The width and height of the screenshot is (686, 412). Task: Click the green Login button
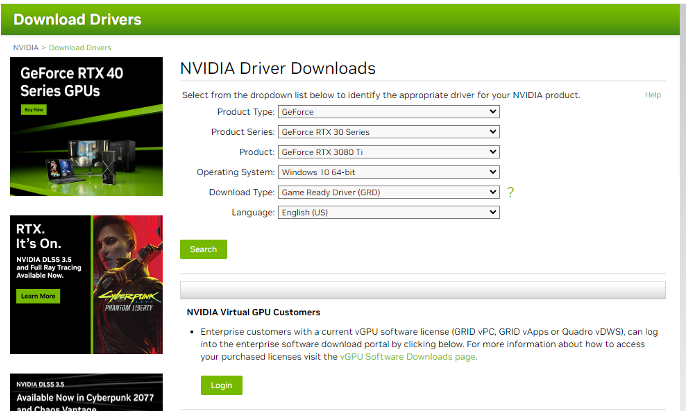221,385
